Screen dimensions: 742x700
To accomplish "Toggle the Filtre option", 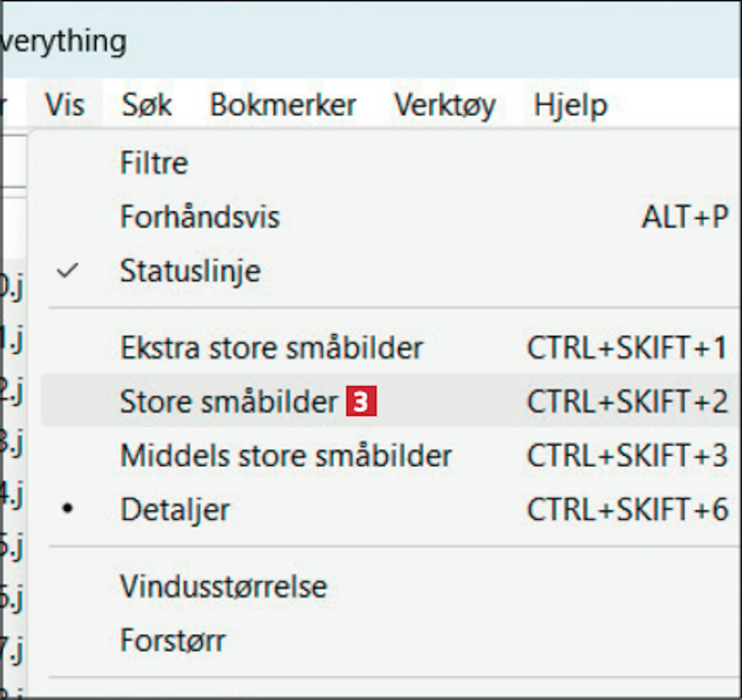I will tap(154, 163).
